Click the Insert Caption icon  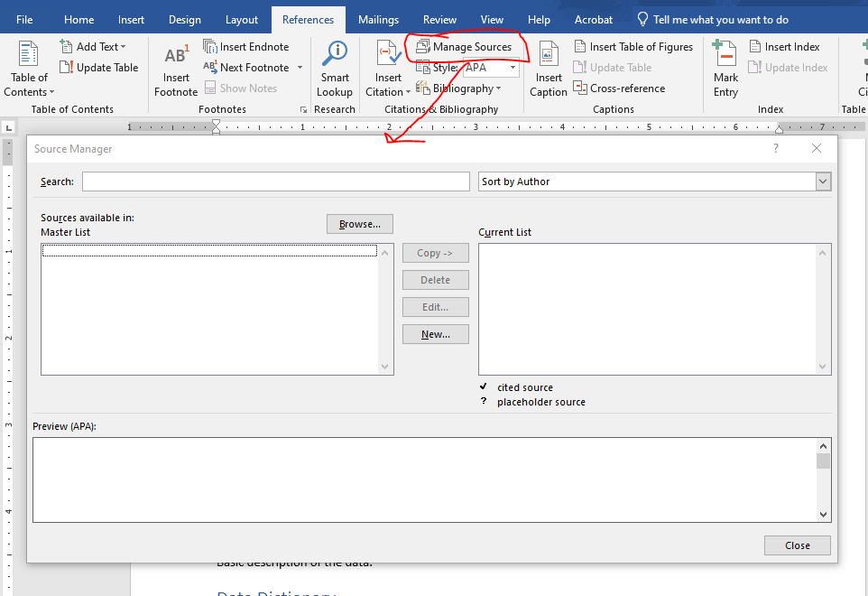coord(549,56)
